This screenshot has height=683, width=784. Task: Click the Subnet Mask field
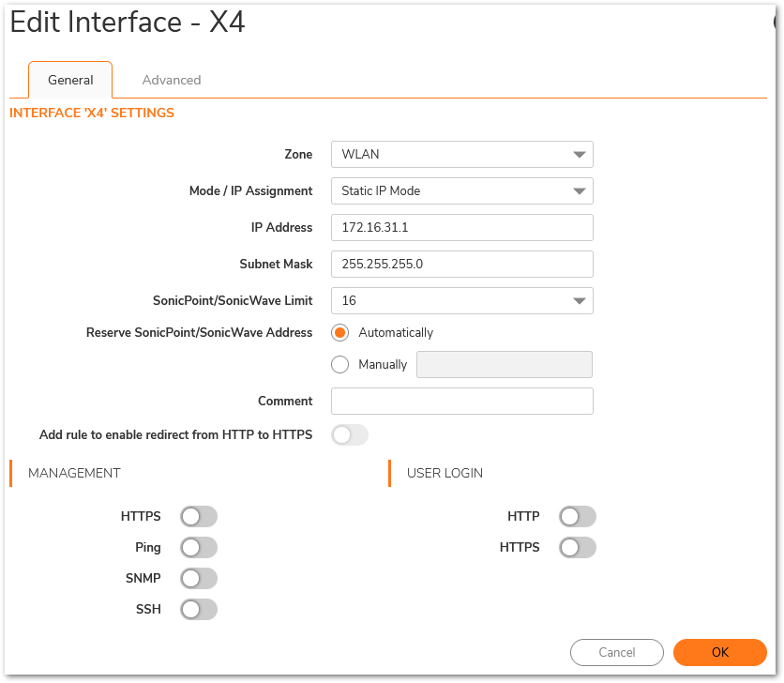coord(461,265)
